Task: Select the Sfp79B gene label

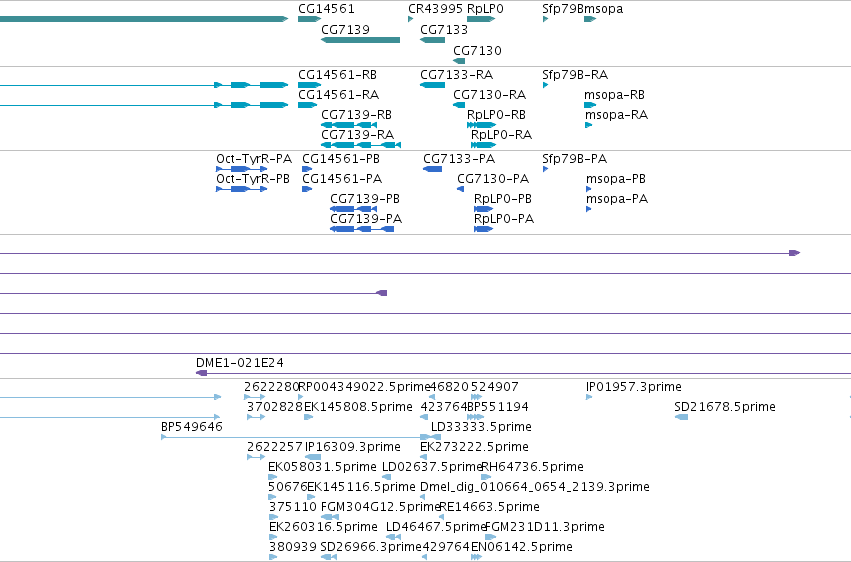Action: (x=563, y=9)
